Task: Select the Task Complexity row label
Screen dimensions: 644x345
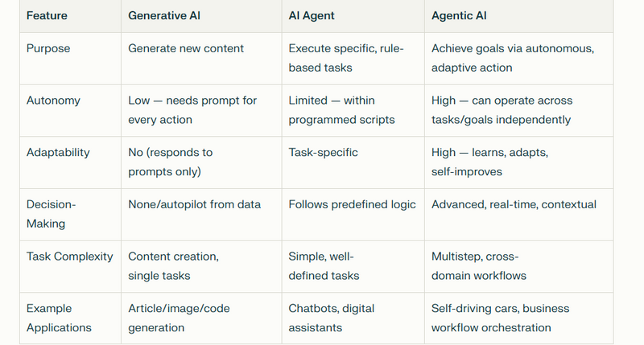Action: pos(69,257)
